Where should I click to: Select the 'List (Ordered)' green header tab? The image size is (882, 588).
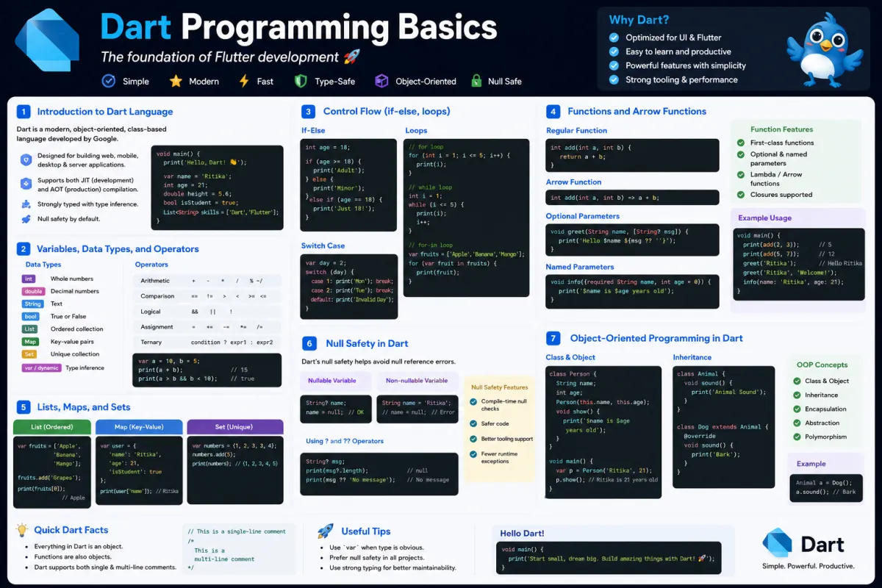[x=52, y=427]
